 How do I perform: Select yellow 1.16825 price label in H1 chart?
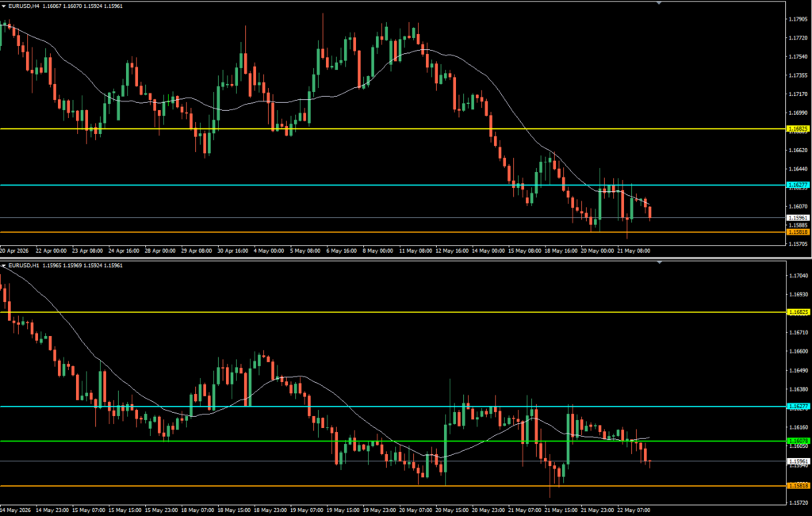tap(798, 312)
